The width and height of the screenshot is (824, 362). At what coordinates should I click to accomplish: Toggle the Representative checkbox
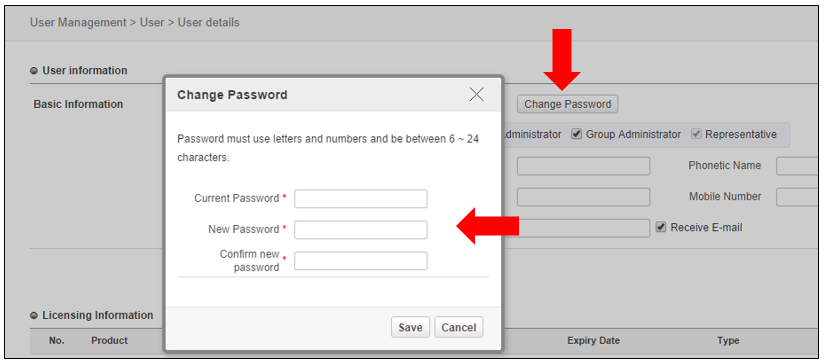(696, 134)
